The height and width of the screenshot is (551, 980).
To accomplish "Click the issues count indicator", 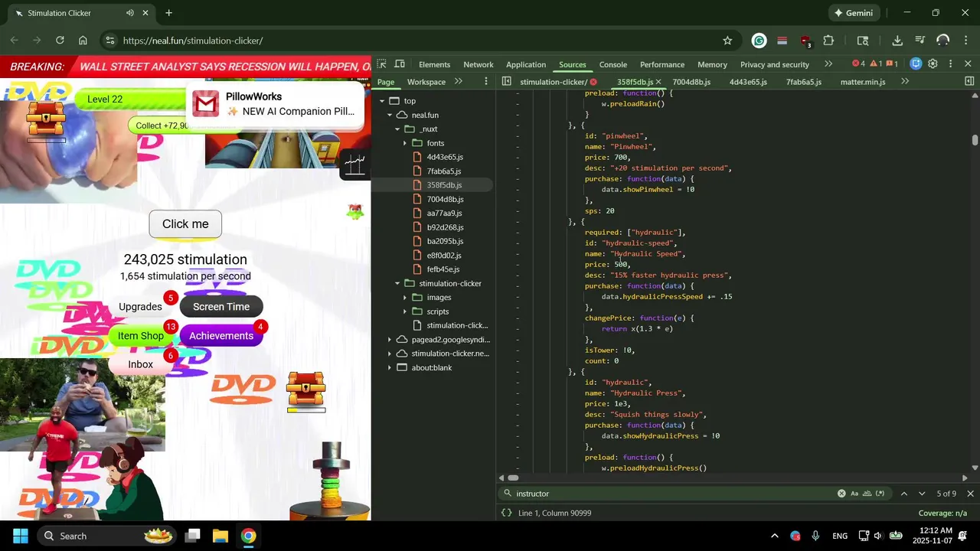I will tap(892, 64).
